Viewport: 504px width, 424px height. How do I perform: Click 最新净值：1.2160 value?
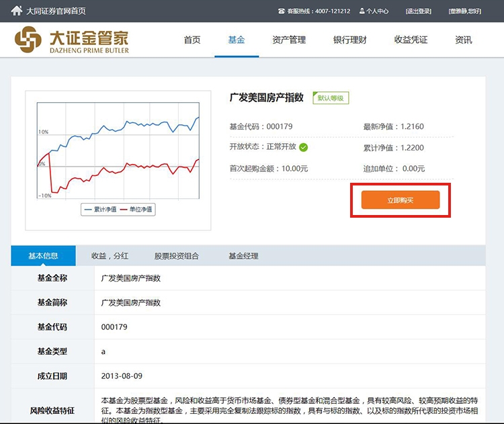pyautogui.click(x=393, y=126)
